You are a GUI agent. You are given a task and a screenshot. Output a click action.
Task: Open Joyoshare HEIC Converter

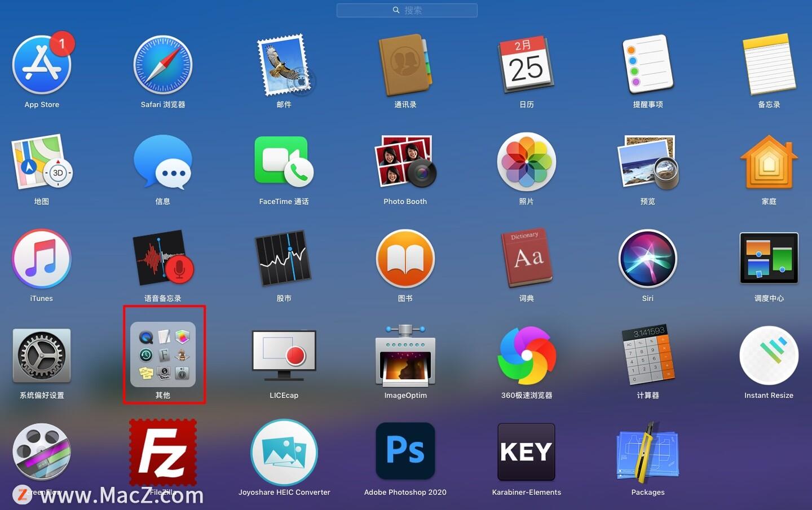(284, 453)
